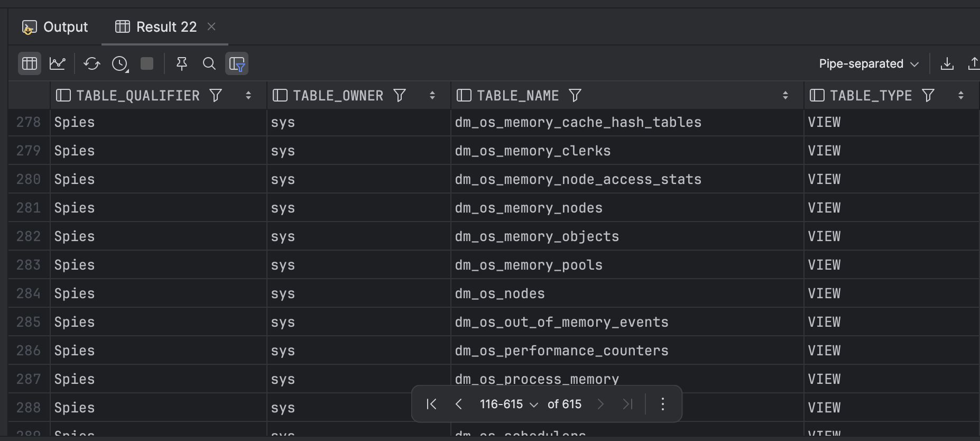Open filter for TABLE_QUALIFIER column
980x441 pixels.
216,96
